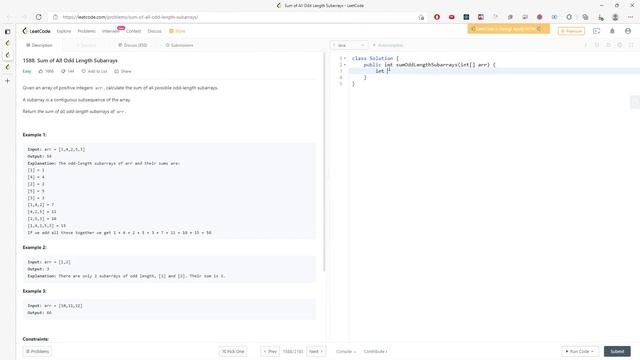The height and width of the screenshot is (360, 640).
Task: Click the orange promotional banner
Action: click(508, 29)
